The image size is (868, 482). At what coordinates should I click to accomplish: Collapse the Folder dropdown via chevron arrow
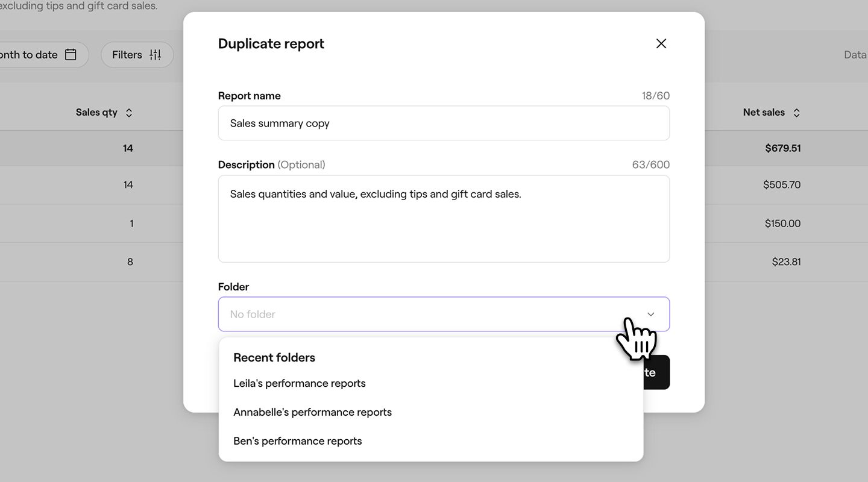point(650,315)
